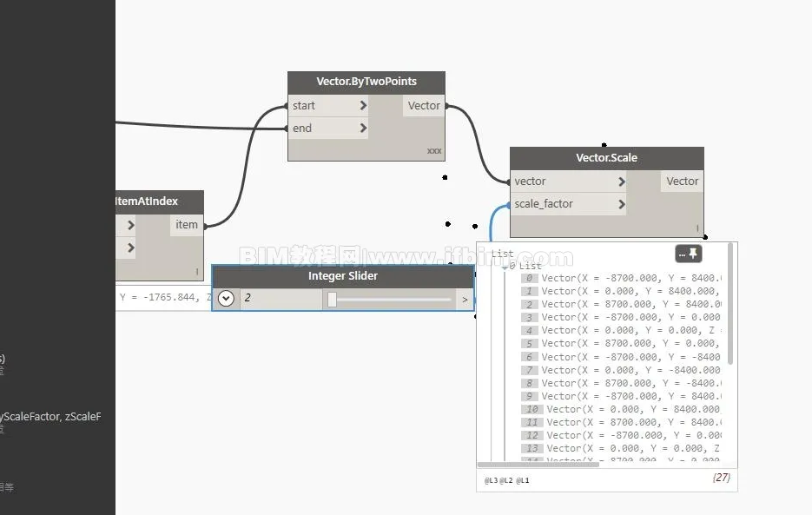Viewport: 812px width, 515px height.
Task: Open the start port chevron on Vector.ByTwoPoints
Action: click(363, 106)
